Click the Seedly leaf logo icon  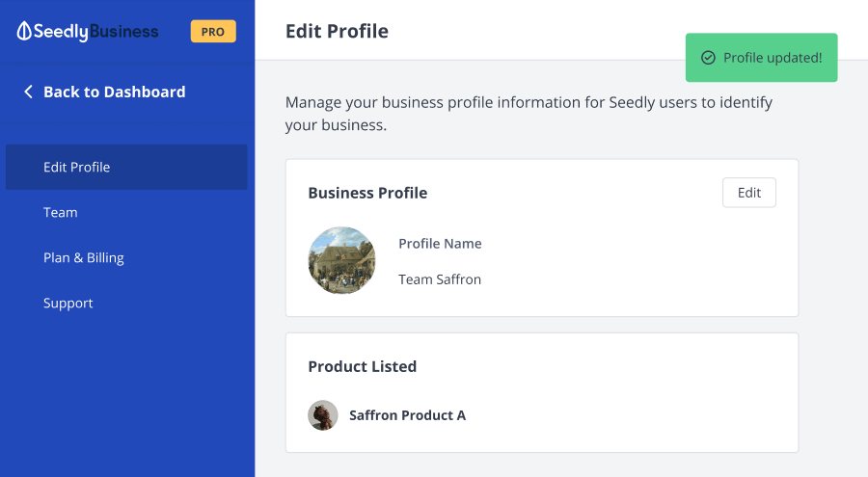tap(24, 32)
